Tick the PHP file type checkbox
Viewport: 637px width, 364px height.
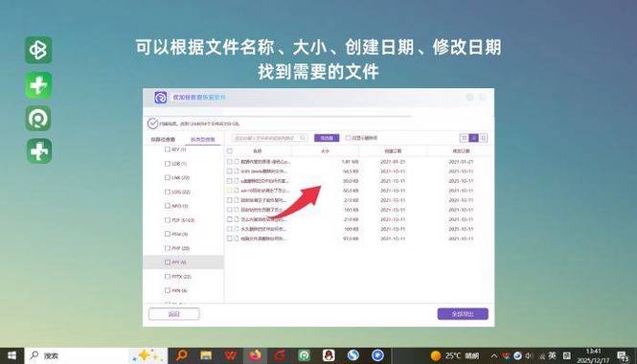click(x=168, y=248)
